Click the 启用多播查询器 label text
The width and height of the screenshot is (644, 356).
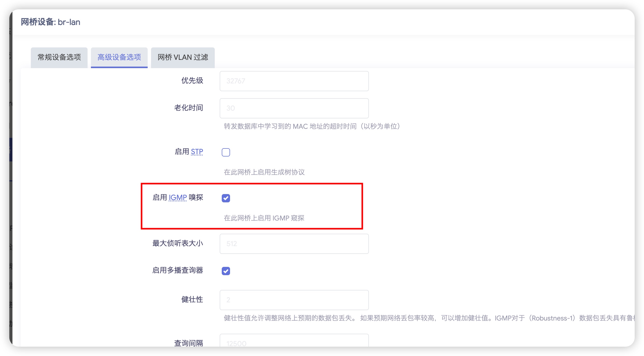(x=177, y=270)
